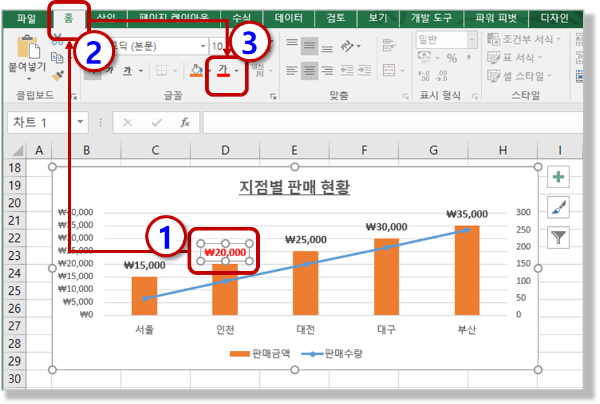Open the Chart Filters funnel button
The width and height of the screenshot is (600, 404).
(x=558, y=238)
